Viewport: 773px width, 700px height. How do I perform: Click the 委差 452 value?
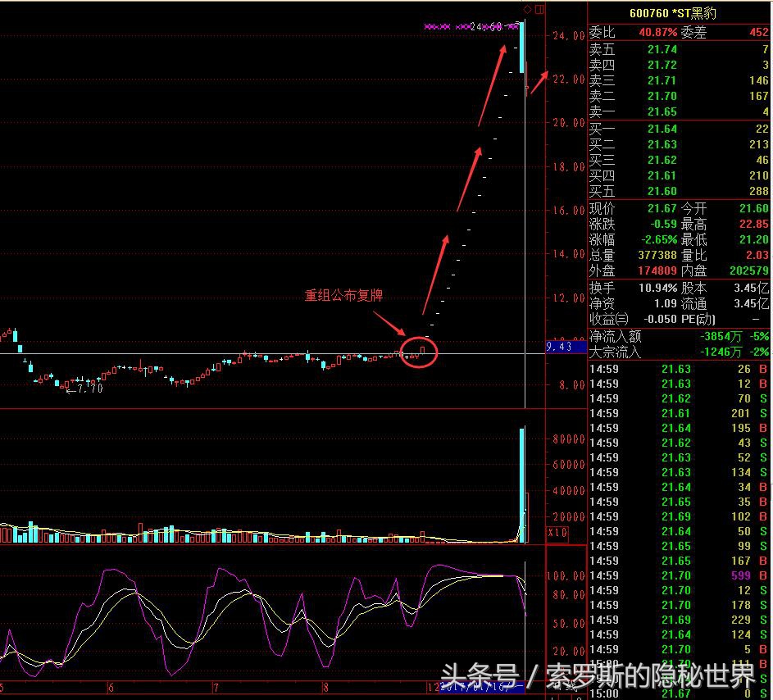[759, 33]
